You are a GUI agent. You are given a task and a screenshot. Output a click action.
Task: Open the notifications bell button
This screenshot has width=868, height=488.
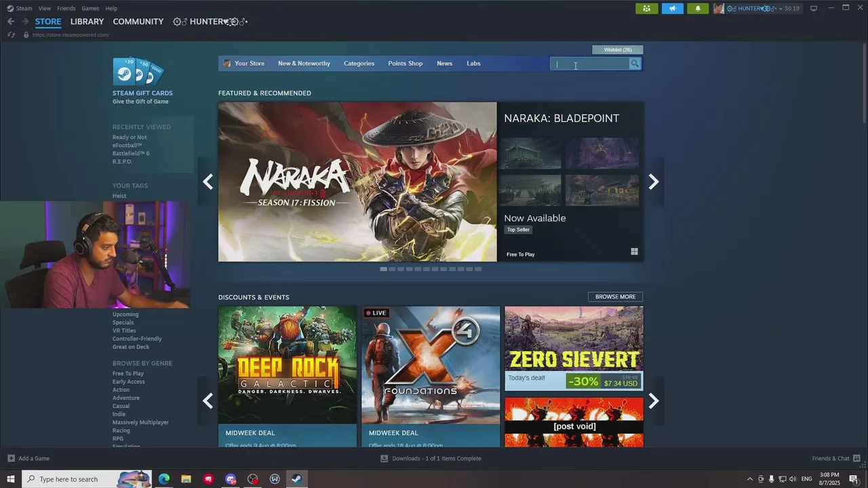[698, 8]
